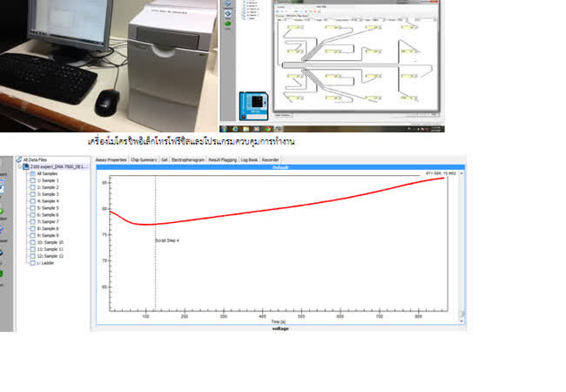Screen dimensions: 566x392
Task: Open the green Verification icon in upper sidebar
Action: (228, 24)
